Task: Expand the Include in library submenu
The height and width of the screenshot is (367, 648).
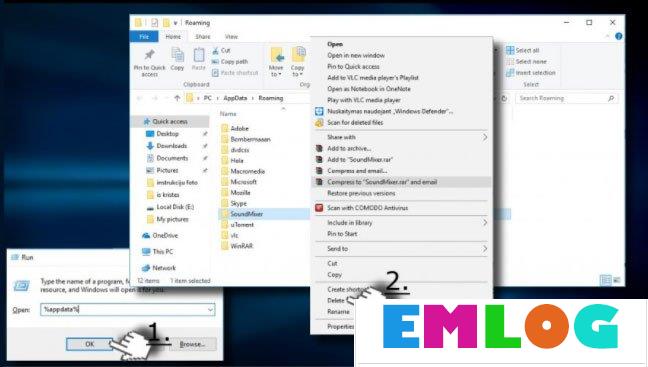Action: coord(401,222)
